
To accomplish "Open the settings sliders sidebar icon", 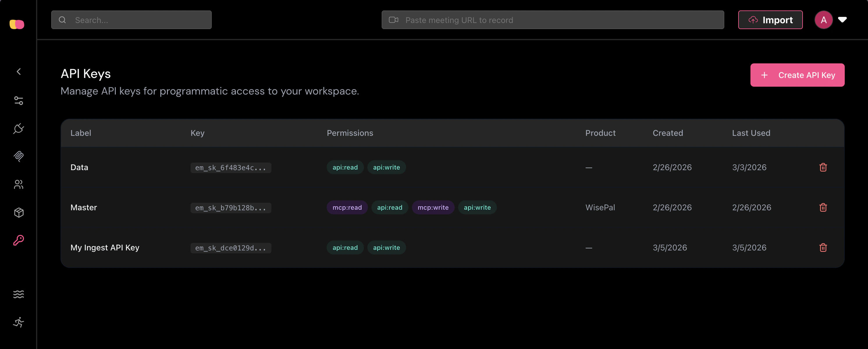I will (x=19, y=100).
